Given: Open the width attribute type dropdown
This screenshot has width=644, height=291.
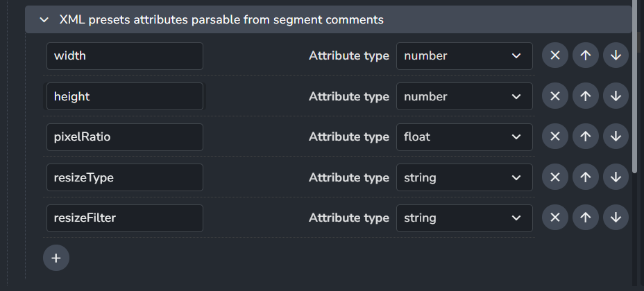Looking at the screenshot, I should tap(464, 55).
